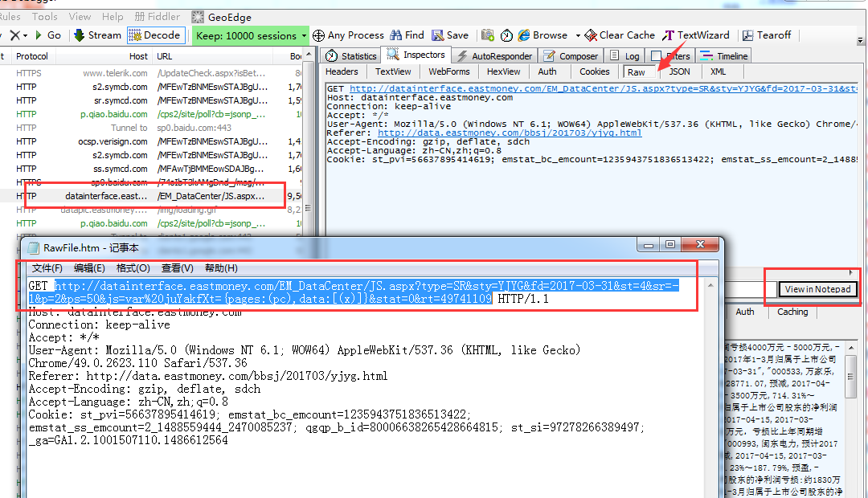Click the response pane vertical scrollbar thumb
Image resolution: width=868 pixels, height=498 pixels.
851,376
